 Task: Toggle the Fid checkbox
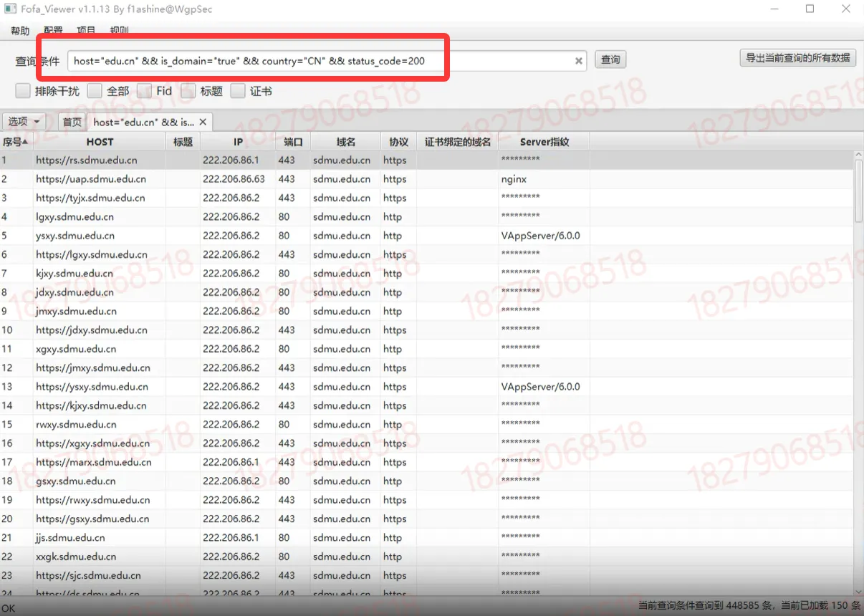pos(144,91)
